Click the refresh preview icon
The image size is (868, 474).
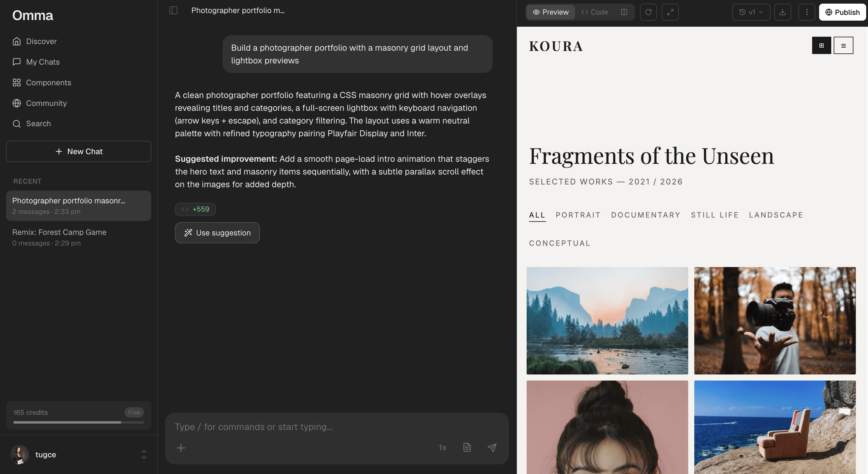tap(648, 12)
